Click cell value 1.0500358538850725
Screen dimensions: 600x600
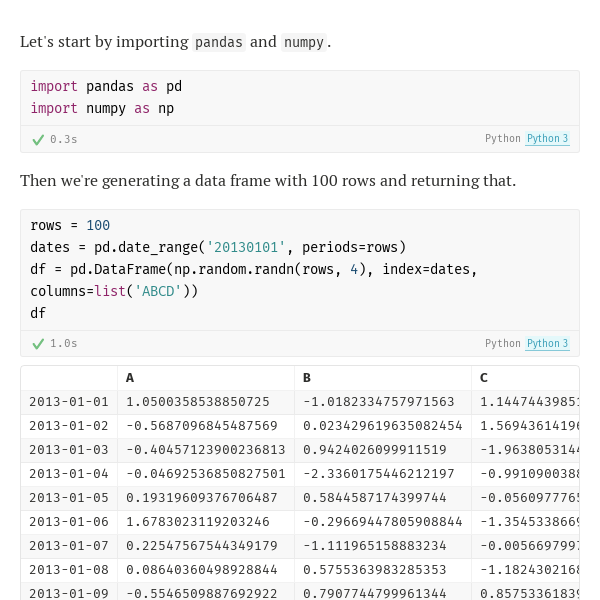pos(198,402)
